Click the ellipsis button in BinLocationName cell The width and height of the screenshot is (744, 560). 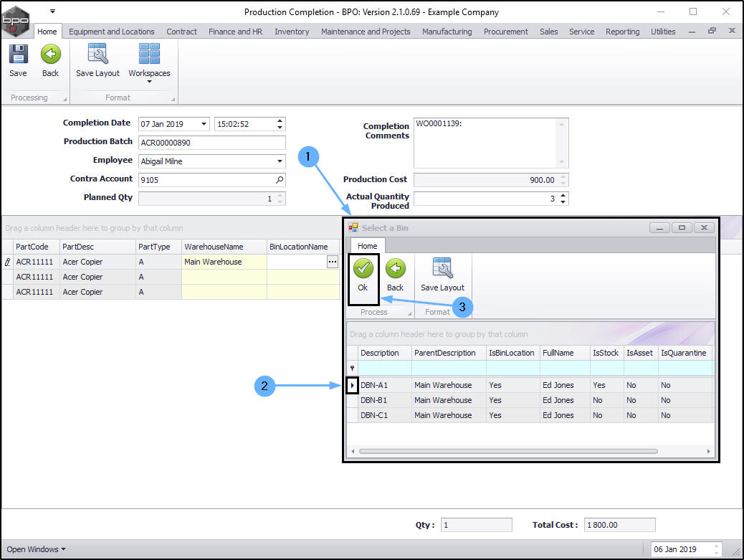(x=332, y=262)
